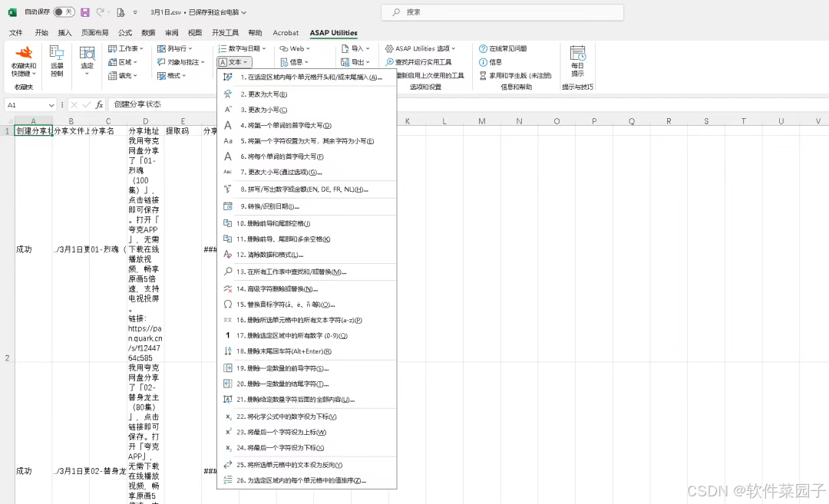This screenshot has height=504, width=829.
Task: Open the 每日提示 calendar button
Action: click(577, 61)
